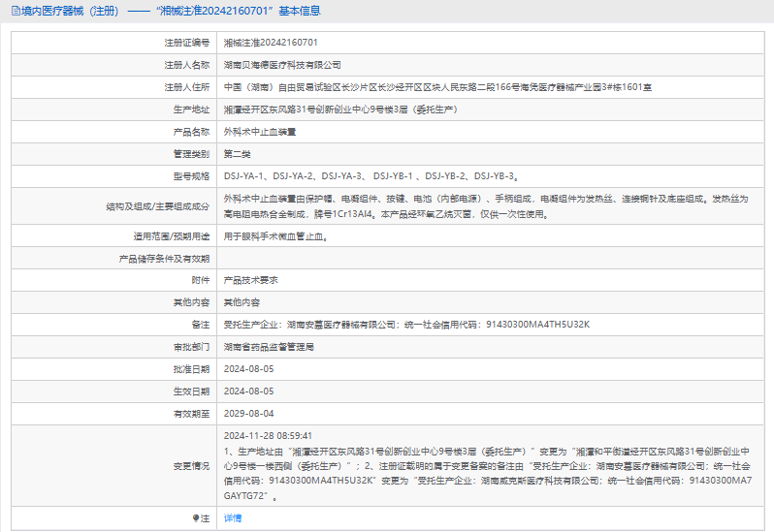774x532 pixels.
Task: Click management category value 第二类
Action: (237, 154)
